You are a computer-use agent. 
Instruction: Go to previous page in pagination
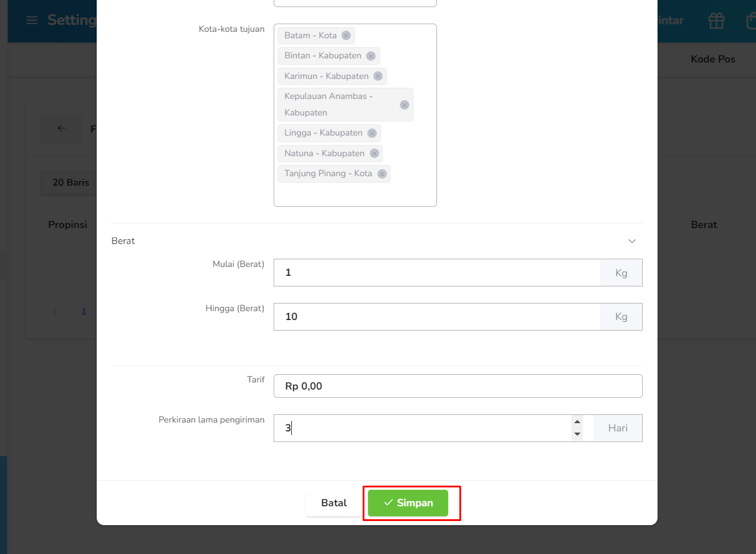(x=55, y=312)
